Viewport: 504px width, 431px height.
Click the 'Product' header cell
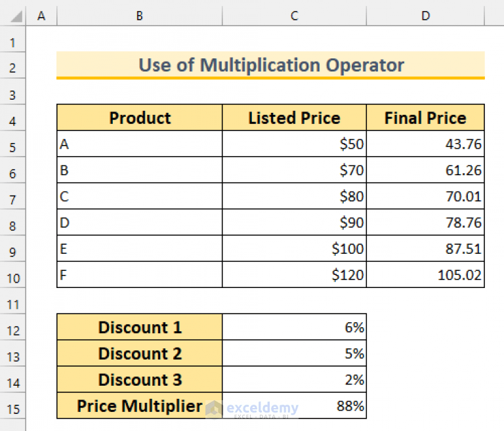click(x=140, y=117)
